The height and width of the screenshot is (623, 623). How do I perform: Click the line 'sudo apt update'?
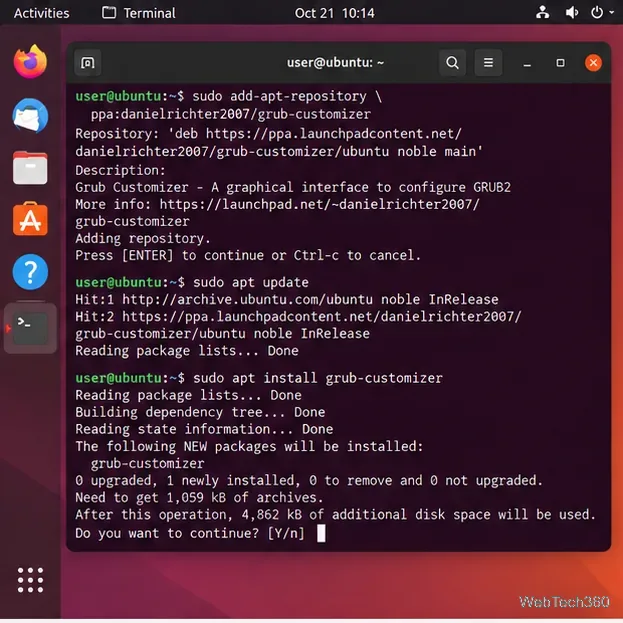pos(251,282)
